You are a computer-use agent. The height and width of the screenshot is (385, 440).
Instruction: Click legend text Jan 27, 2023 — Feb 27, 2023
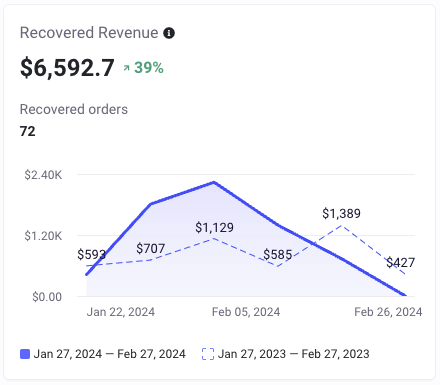[x=294, y=354]
